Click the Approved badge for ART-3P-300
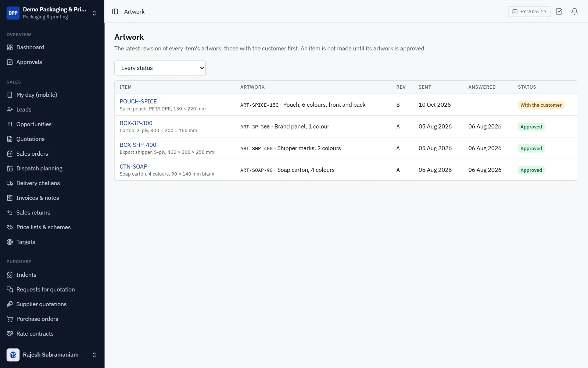The width and height of the screenshot is (588, 368). click(x=531, y=127)
